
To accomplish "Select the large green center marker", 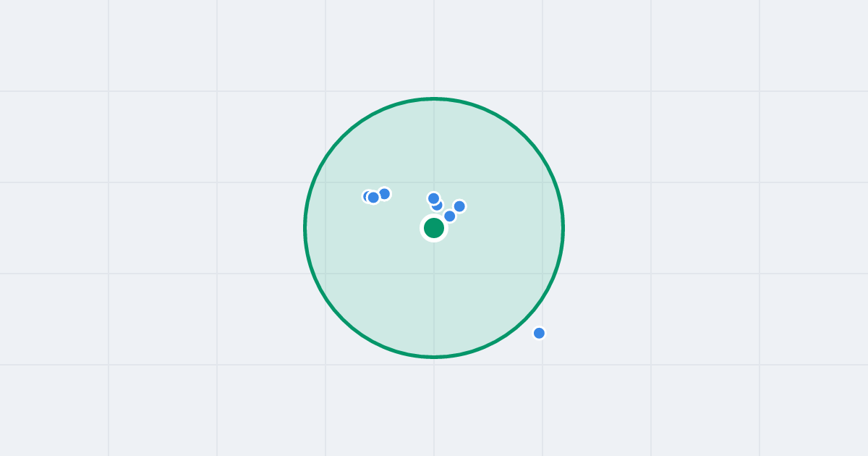I will [x=434, y=228].
